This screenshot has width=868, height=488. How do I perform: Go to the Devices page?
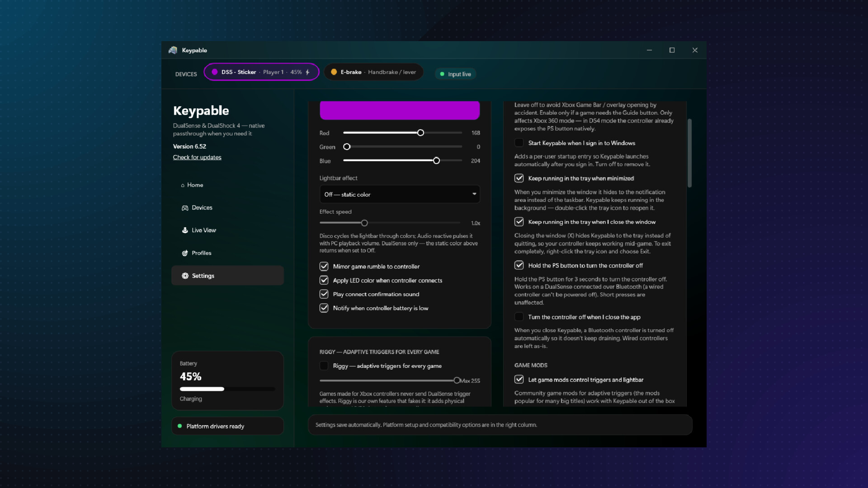(x=227, y=208)
